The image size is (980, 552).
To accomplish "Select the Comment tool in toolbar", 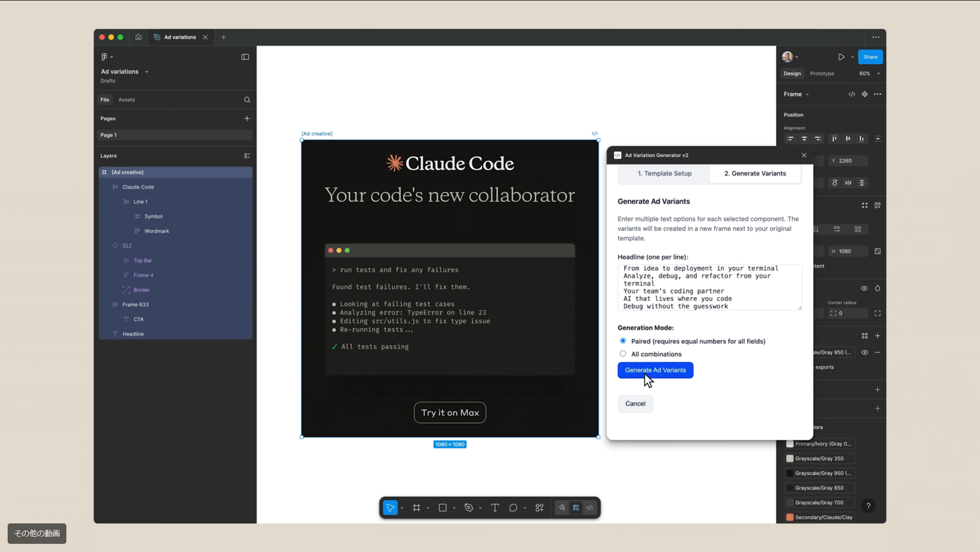I will [513, 508].
